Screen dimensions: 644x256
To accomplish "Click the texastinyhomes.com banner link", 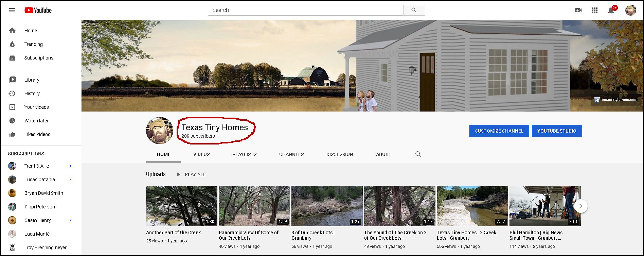I will [616, 100].
